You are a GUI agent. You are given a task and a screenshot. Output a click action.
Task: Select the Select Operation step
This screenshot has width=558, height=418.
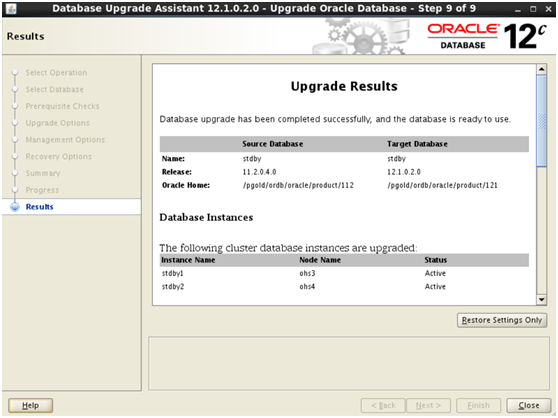point(56,73)
